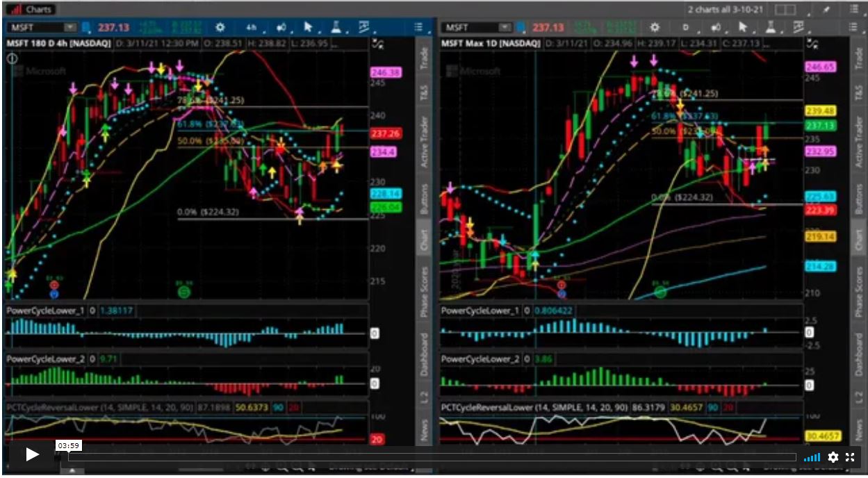
Task: Open the Trade side tab of left chart
Action: (424, 58)
